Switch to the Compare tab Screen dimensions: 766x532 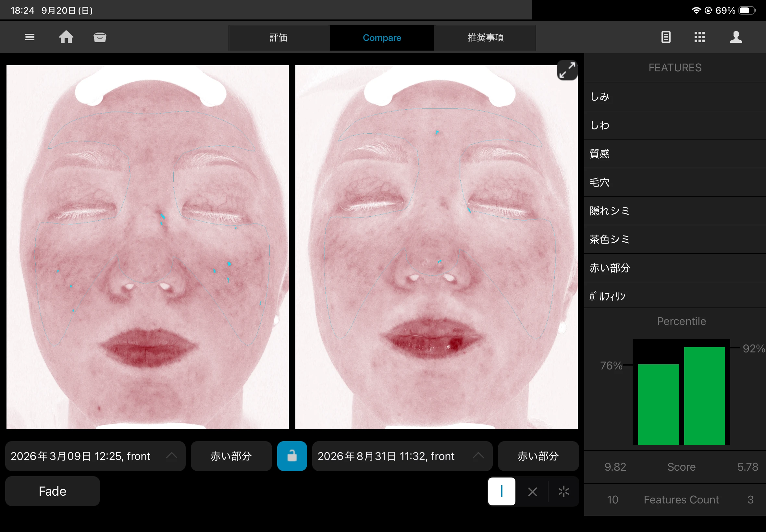(x=382, y=38)
